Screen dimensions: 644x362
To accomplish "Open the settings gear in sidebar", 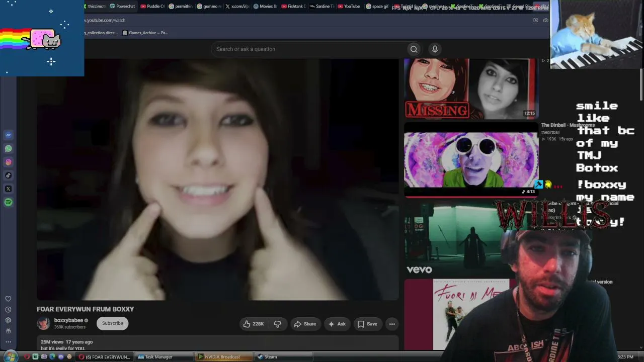I will point(8,320).
